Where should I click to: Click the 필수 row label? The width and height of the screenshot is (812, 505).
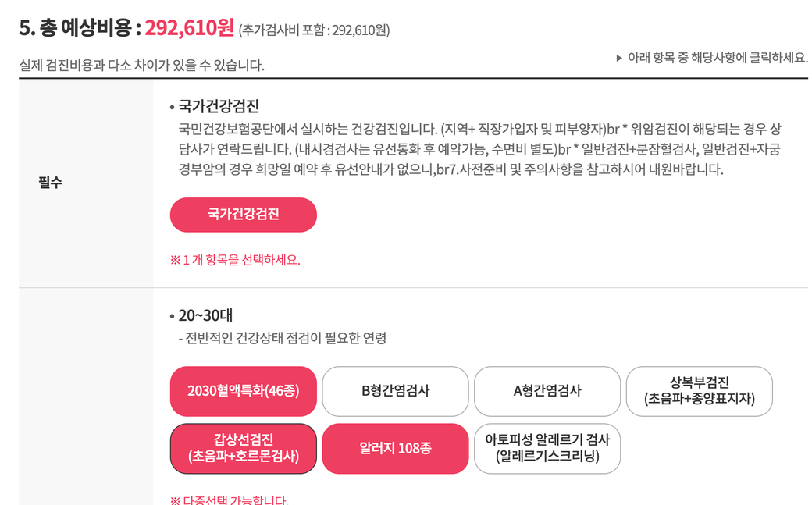coord(50,183)
